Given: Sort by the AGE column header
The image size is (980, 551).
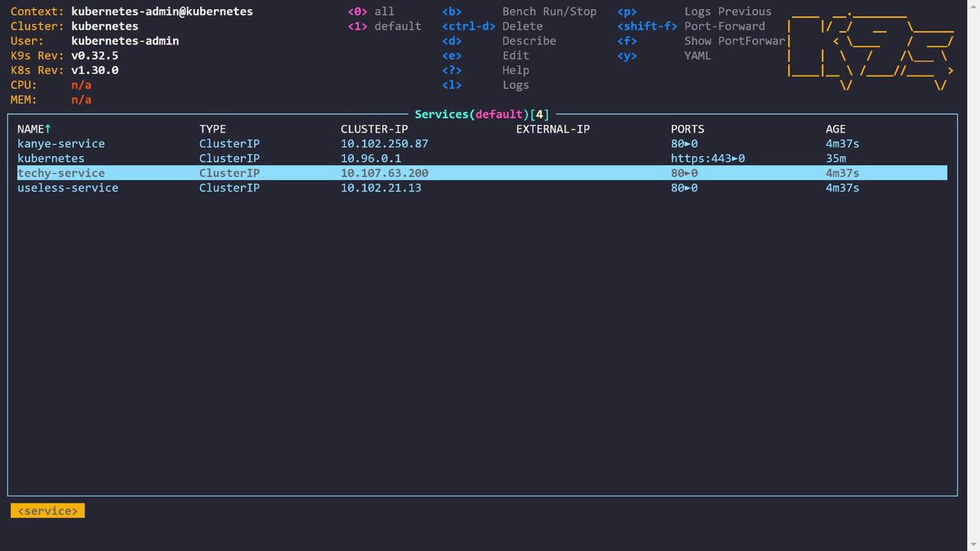Looking at the screenshot, I should pyautogui.click(x=835, y=129).
